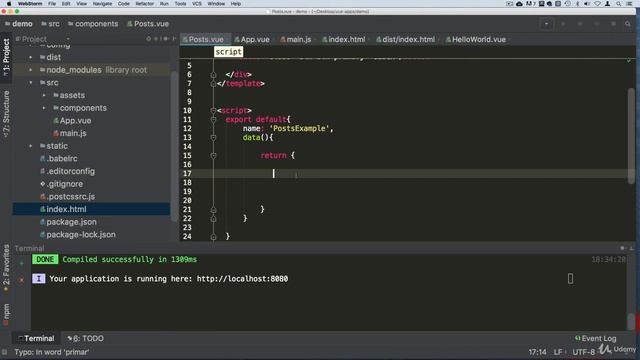Select .postcssrc.js in the project tree
The width and height of the screenshot is (640, 360).
[67, 196]
